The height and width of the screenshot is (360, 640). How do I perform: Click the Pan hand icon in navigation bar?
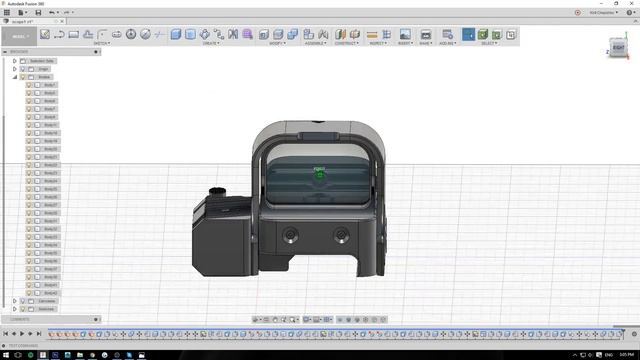275,320
